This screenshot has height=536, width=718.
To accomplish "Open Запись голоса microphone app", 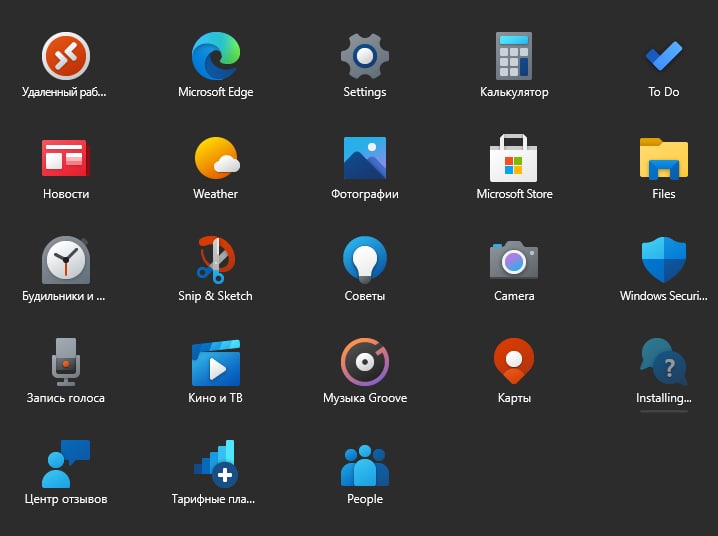I will 66,362.
